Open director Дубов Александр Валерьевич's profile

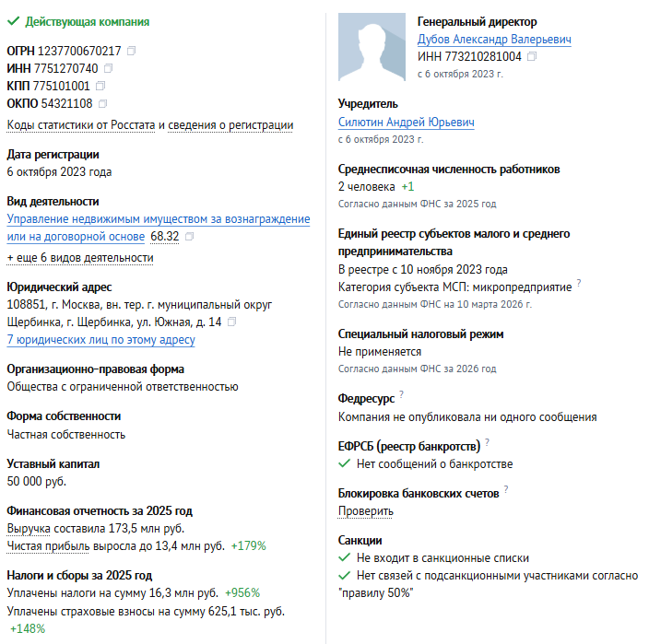coord(494,40)
